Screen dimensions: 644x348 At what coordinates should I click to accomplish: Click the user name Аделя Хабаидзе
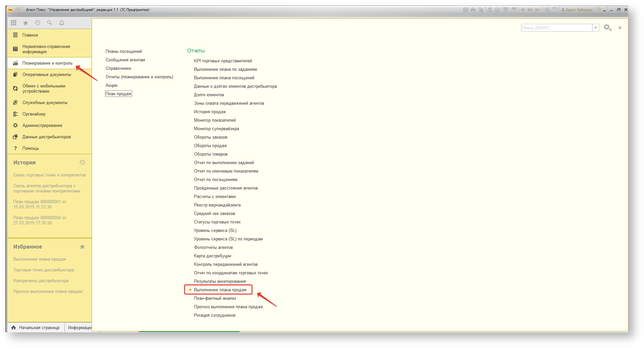tap(579, 10)
